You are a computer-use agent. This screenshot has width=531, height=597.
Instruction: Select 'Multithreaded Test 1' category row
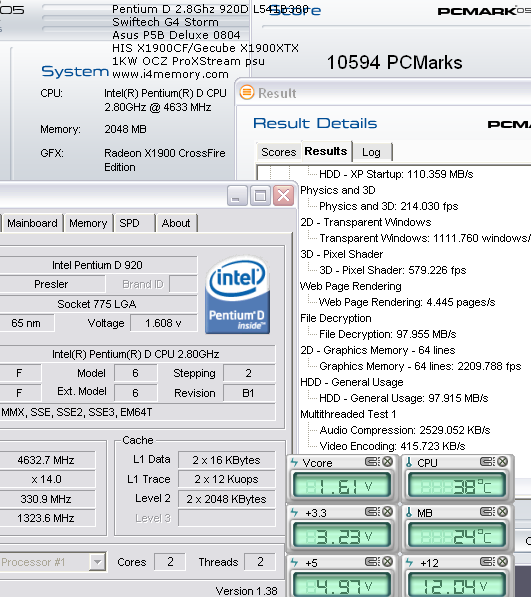coord(348,414)
